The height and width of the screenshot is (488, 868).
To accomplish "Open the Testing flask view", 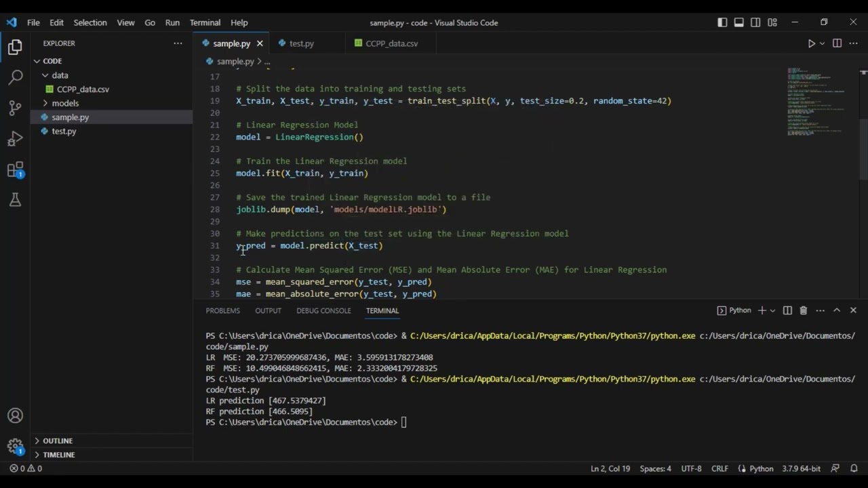I will tap(15, 199).
